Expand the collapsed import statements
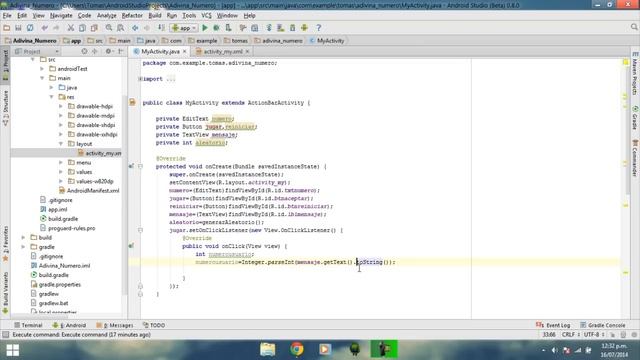Viewport: 640px width, 360px height. click(x=140, y=79)
